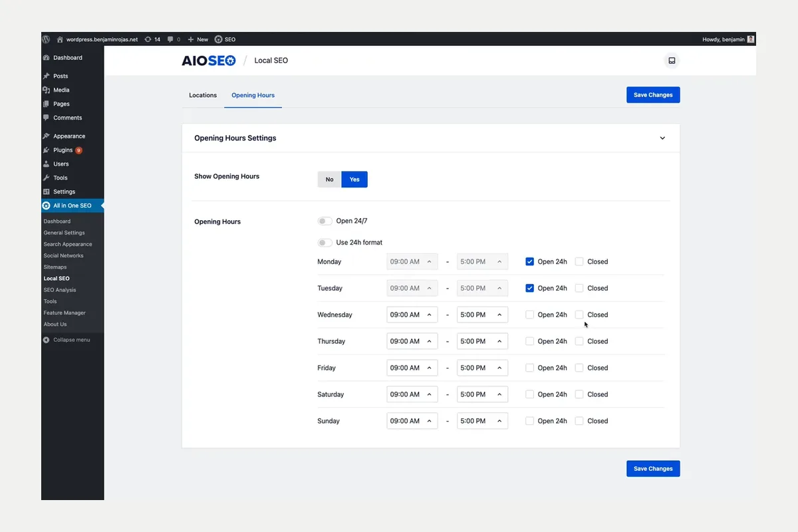
Task: Click the Comments icon in sidebar
Action: click(x=46, y=118)
